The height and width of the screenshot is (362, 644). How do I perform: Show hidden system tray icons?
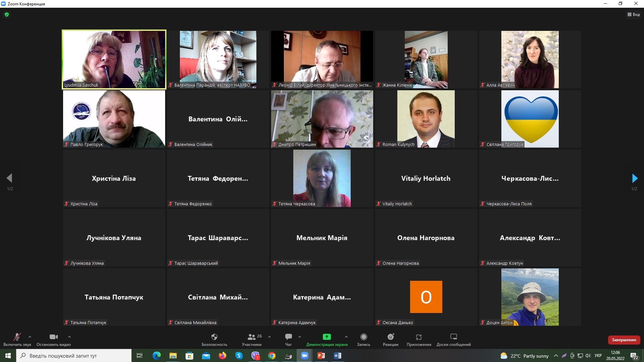[556, 356]
